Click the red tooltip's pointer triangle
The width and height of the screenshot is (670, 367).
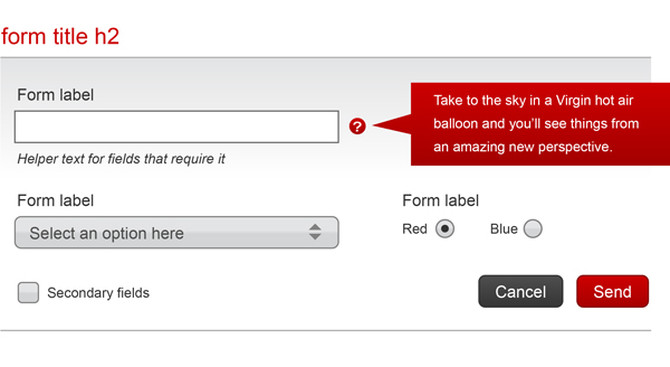coord(392,124)
